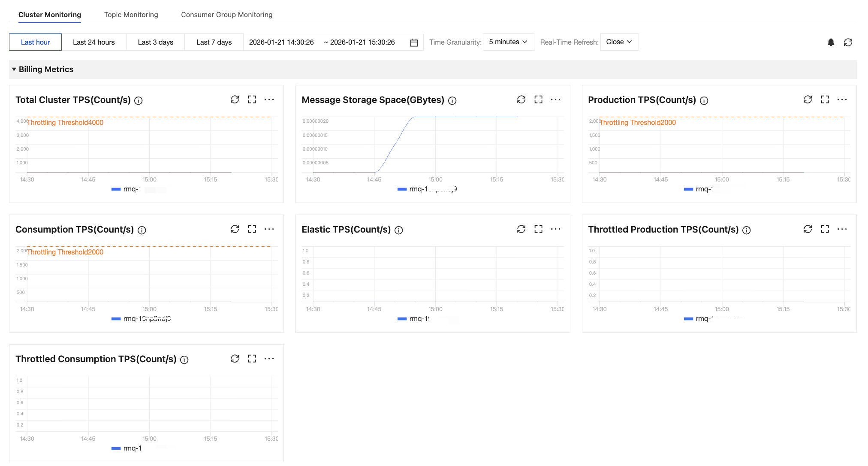Refresh the Elastic TPS chart
The image size is (868, 466).
tap(521, 229)
